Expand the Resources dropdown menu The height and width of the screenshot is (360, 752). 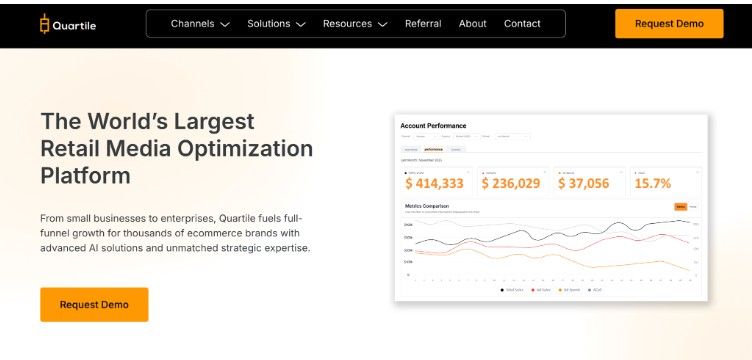click(355, 23)
